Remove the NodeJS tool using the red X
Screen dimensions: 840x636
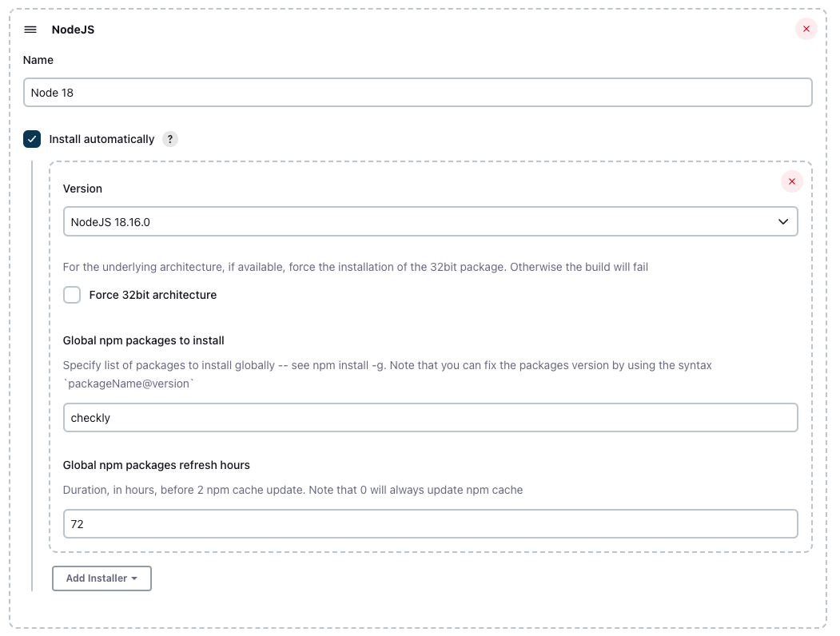point(806,29)
